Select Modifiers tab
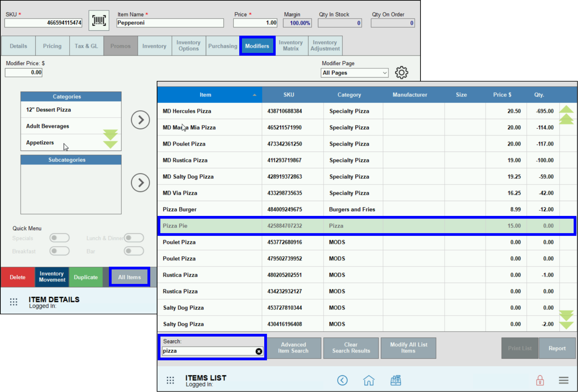 pos(257,46)
